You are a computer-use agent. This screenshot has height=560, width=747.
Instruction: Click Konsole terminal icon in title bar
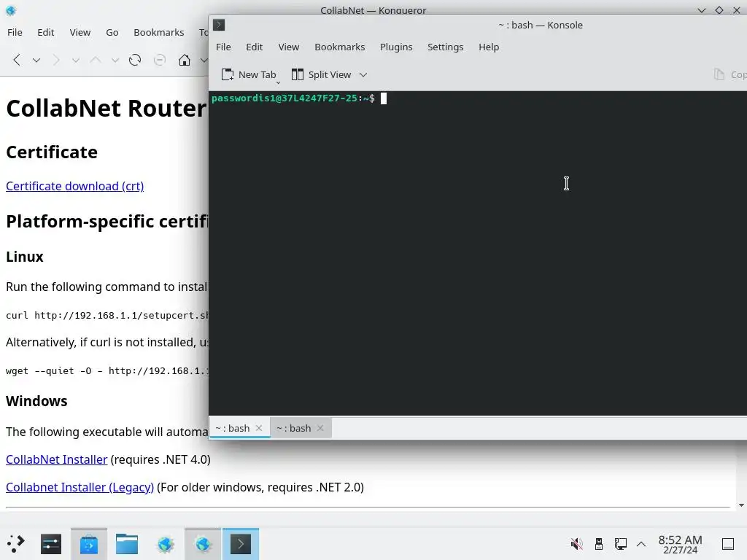click(x=219, y=25)
